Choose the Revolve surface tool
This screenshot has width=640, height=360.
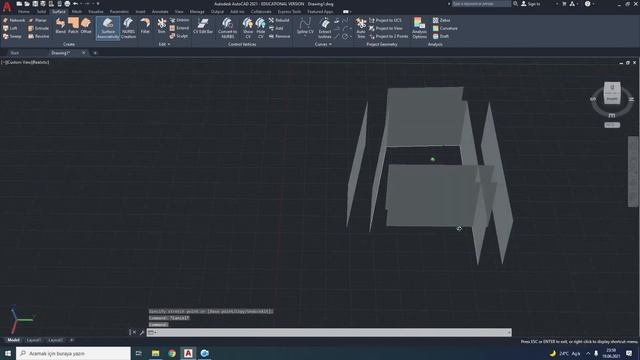pos(39,36)
